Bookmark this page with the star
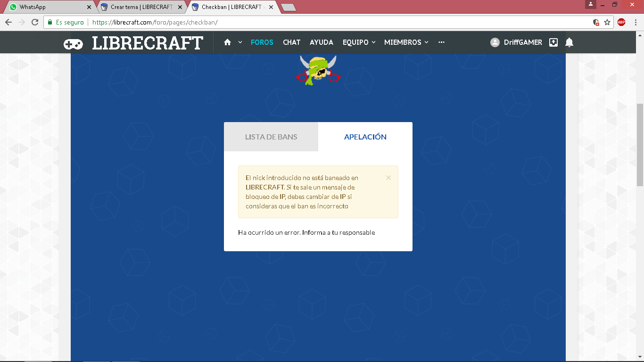Viewport: 644px width, 362px height. [x=607, y=22]
